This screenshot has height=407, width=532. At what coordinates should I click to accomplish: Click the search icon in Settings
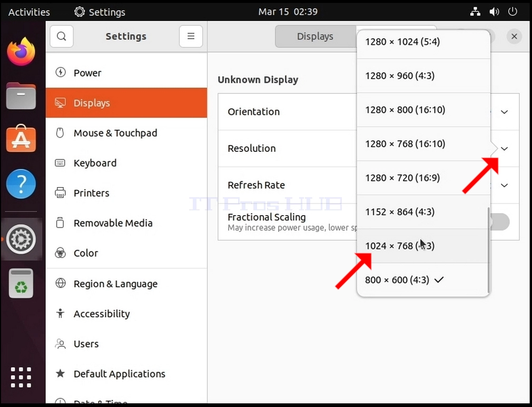(62, 36)
